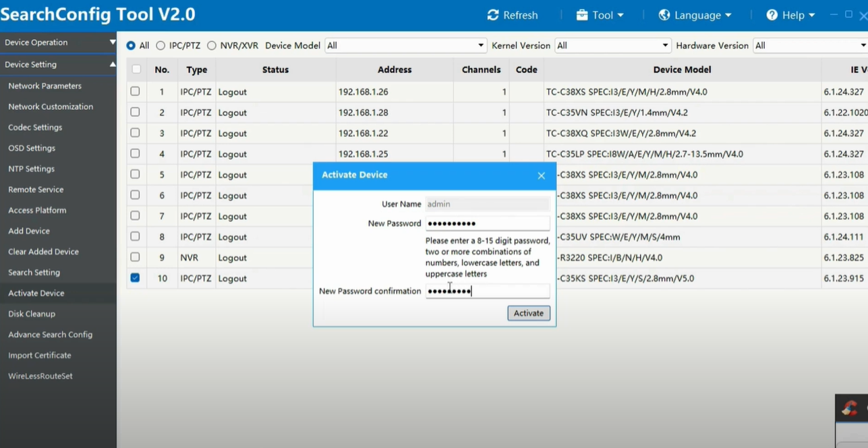Open the Kernel Version dropdown
This screenshot has width=868, height=448.
point(664,45)
